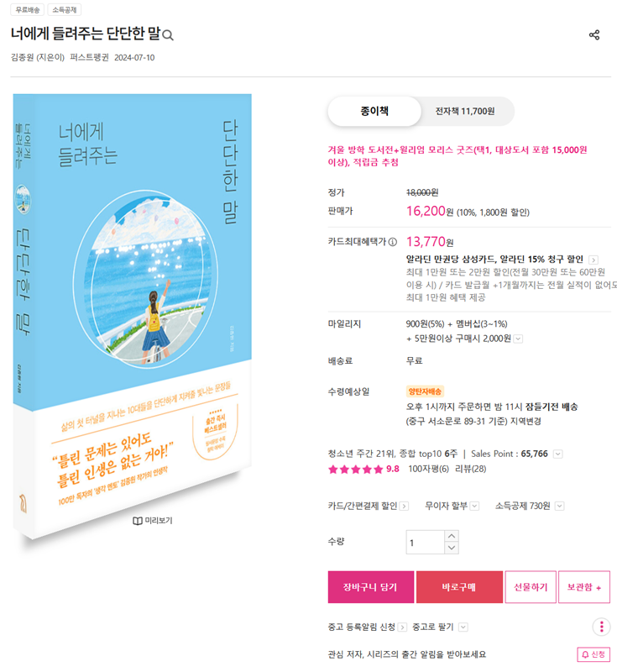Expand the 무이자 할부 dropdown
The width and height of the screenshot is (617, 672).
[x=474, y=507]
